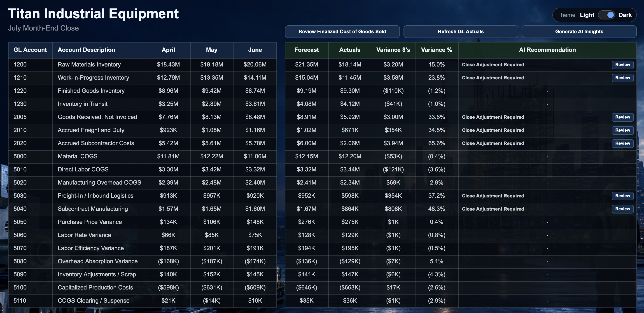The width and height of the screenshot is (644, 313).
Task: Select Overhead Absorption Variance description
Action: tap(98, 261)
